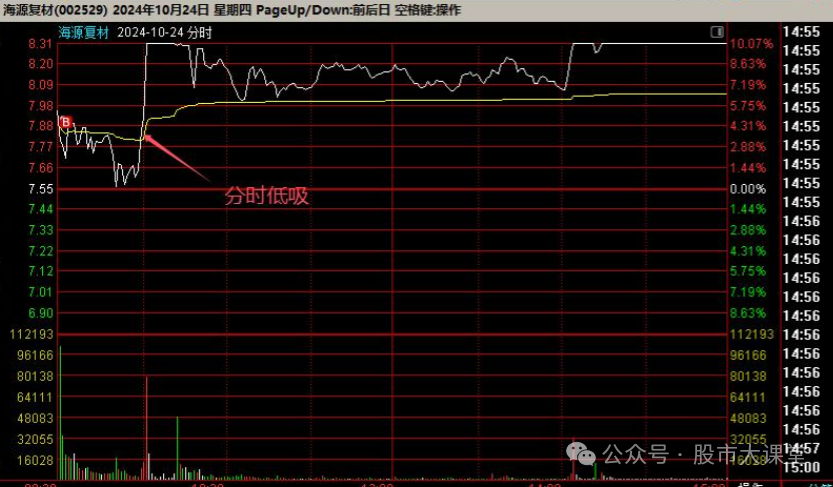Image resolution: width=833 pixels, height=487 pixels.
Task: Click the tallest red volume bar
Action: (x=147, y=422)
